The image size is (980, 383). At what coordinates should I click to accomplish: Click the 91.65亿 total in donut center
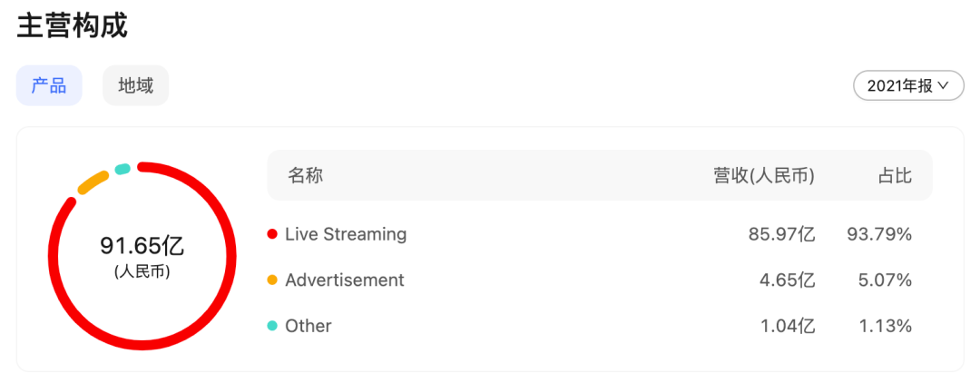[142, 246]
